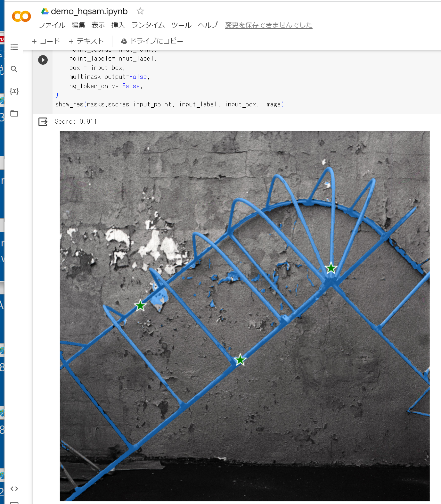
Task: Open the code snippets panel icon
Action: [x=14, y=489]
